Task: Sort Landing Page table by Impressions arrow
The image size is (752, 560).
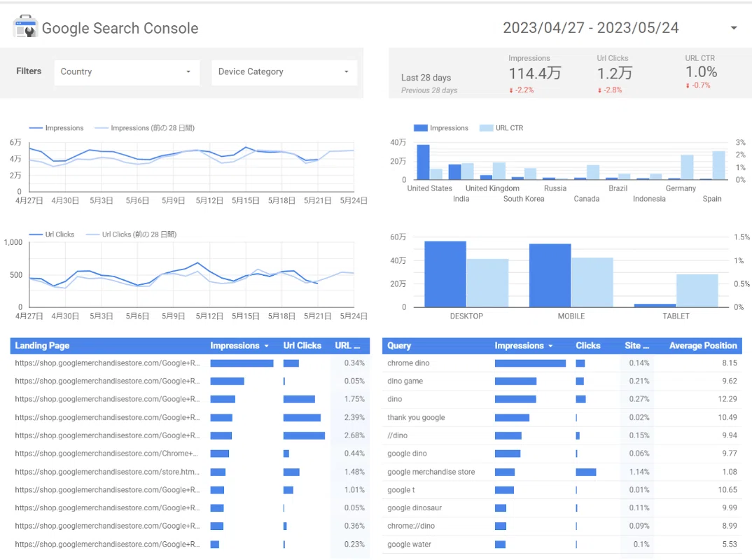Action: (x=267, y=346)
